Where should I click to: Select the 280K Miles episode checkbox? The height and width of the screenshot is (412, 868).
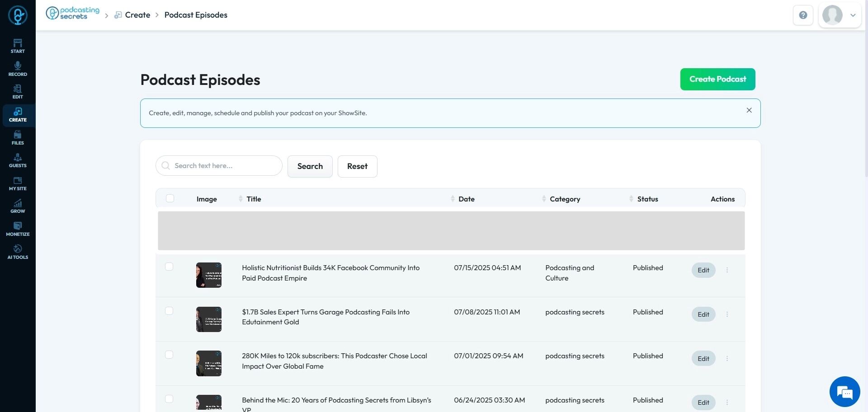169,355
